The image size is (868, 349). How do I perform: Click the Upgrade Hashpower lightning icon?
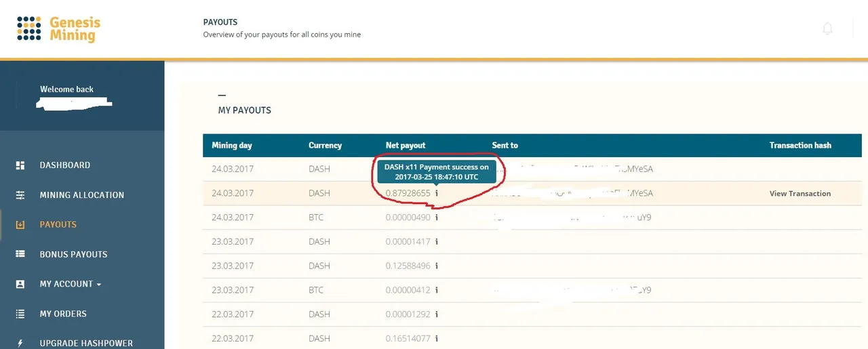coord(20,344)
